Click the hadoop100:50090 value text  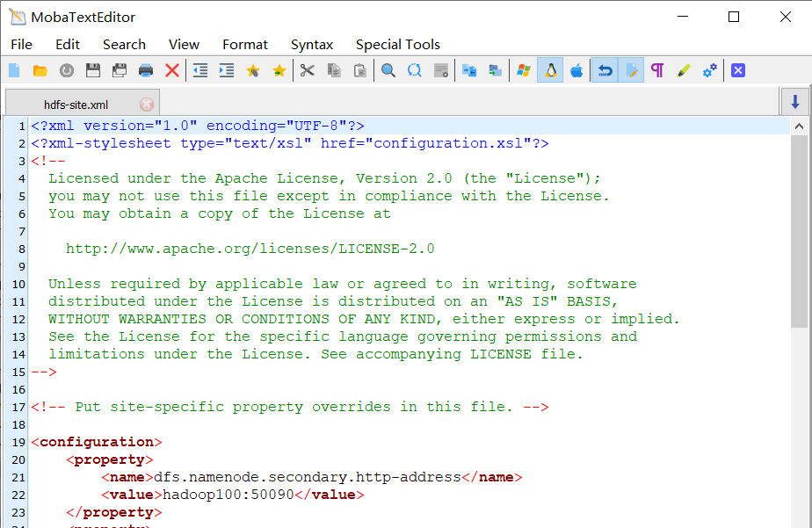[228, 495]
